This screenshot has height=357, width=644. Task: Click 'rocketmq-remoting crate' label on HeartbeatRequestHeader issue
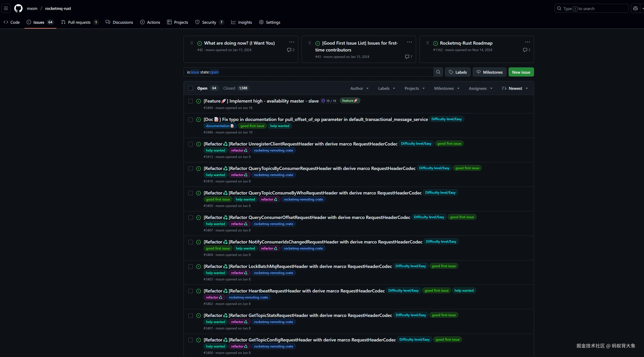click(248, 297)
